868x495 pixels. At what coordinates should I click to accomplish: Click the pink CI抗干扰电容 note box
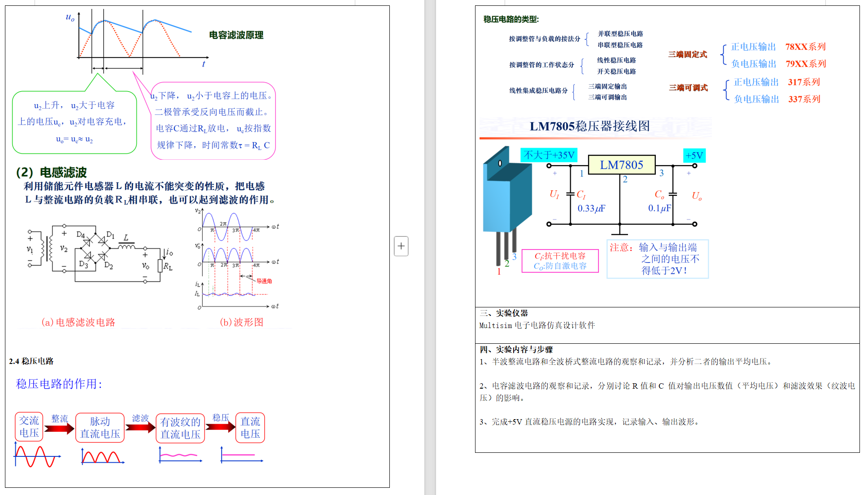pos(560,261)
